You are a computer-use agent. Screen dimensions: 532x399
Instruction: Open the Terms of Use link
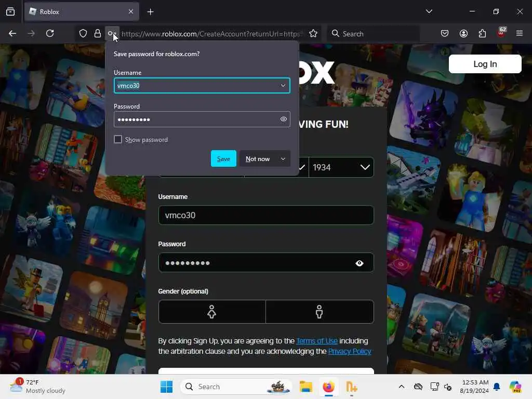tap(317, 341)
